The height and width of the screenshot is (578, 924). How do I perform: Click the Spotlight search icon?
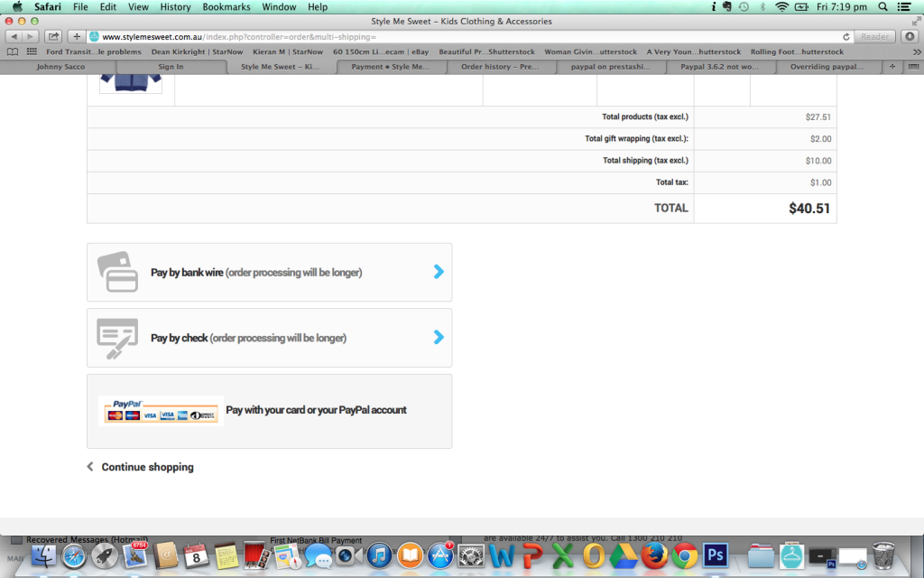tap(883, 6)
